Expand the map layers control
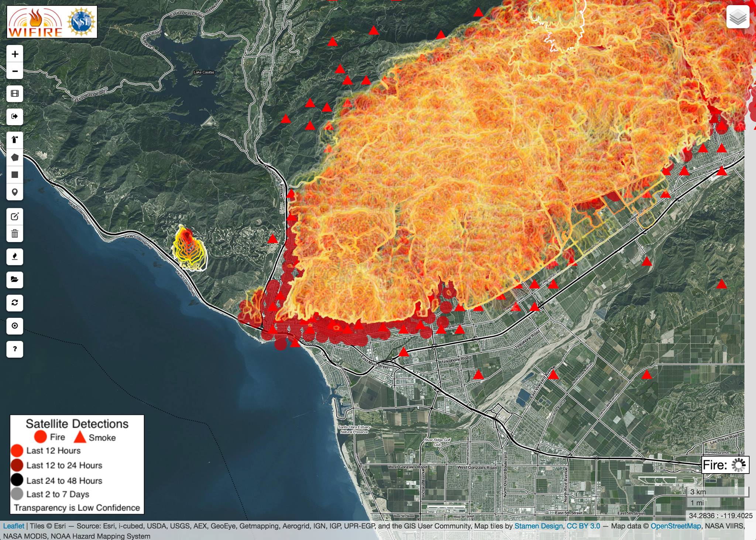756x540 pixels. (738, 17)
